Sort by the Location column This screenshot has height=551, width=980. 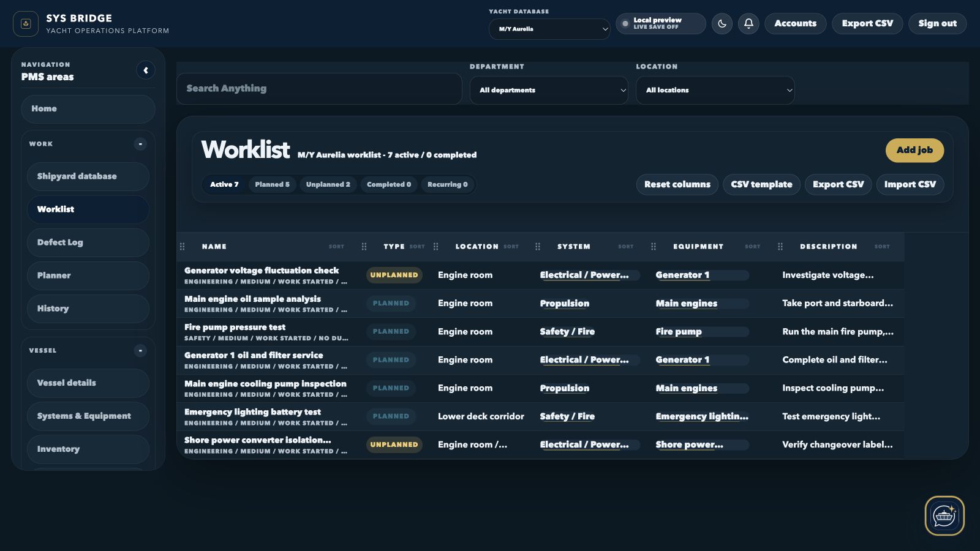pos(511,247)
